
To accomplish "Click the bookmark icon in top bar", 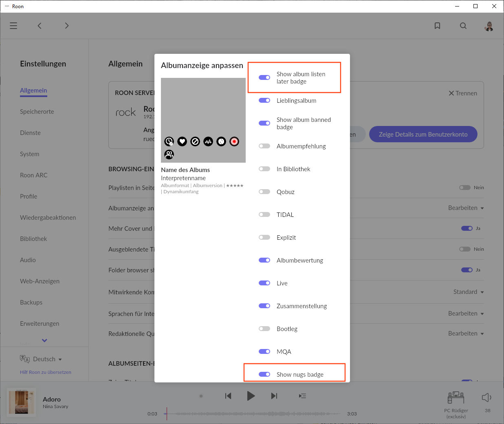I will 437,26.
